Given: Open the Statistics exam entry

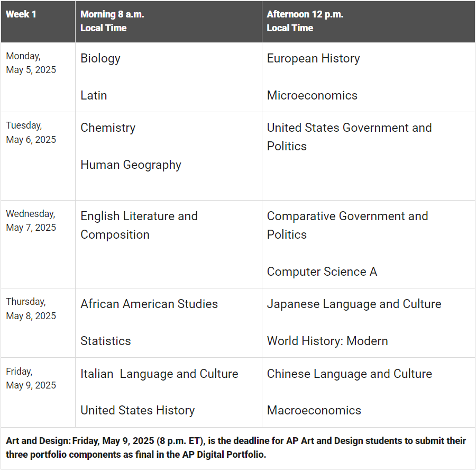Looking at the screenshot, I should (106, 341).
